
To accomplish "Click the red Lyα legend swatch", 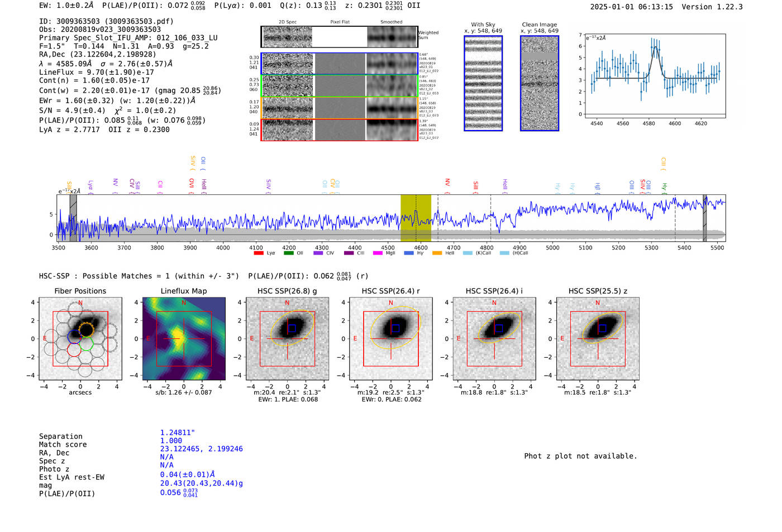I will tap(259, 253).
